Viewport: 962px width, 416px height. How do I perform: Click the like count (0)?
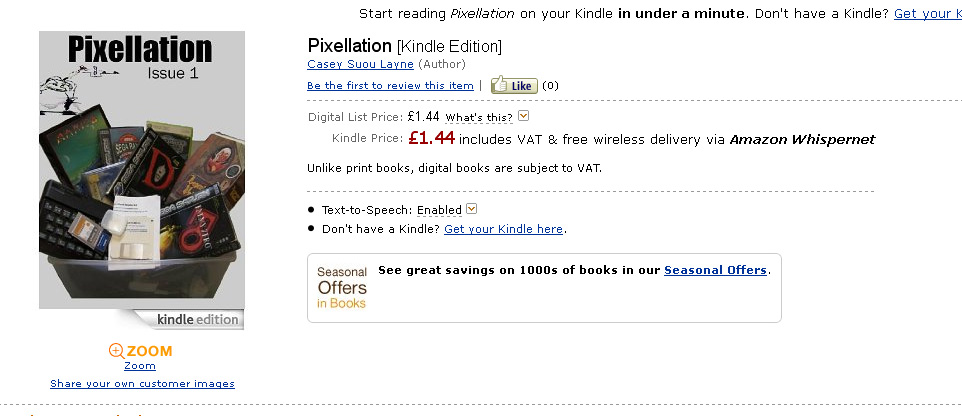(x=550, y=86)
